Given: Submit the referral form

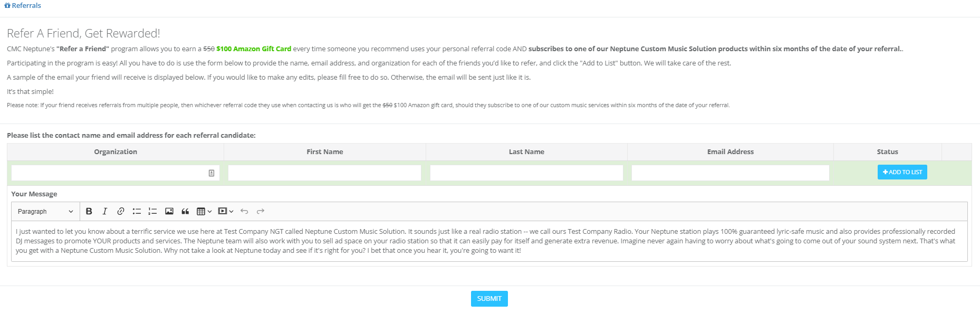Looking at the screenshot, I should (x=489, y=299).
